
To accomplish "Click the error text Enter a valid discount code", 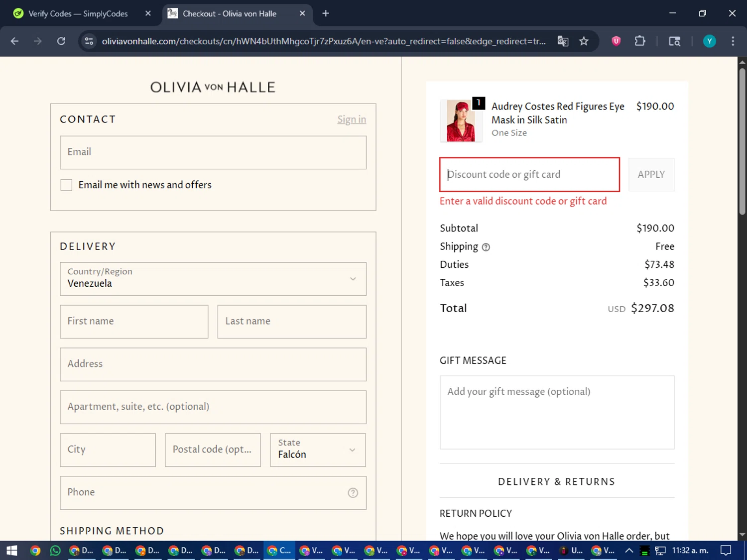I will (523, 201).
